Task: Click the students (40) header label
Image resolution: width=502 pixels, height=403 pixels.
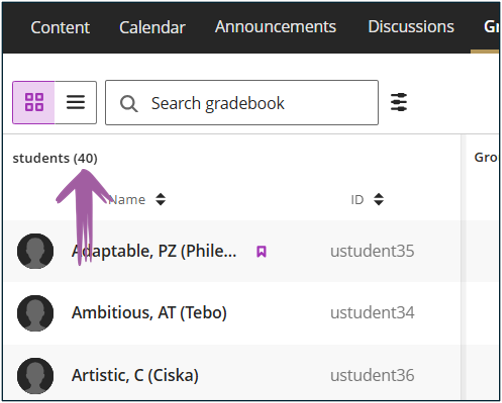Action: (x=55, y=158)
